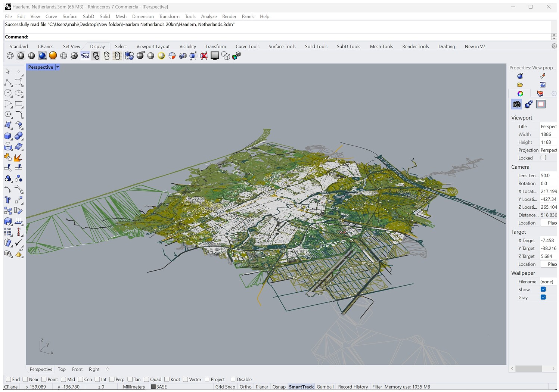Click the red X clipping plane icon
559x392 pixels.
pos(204,56)
